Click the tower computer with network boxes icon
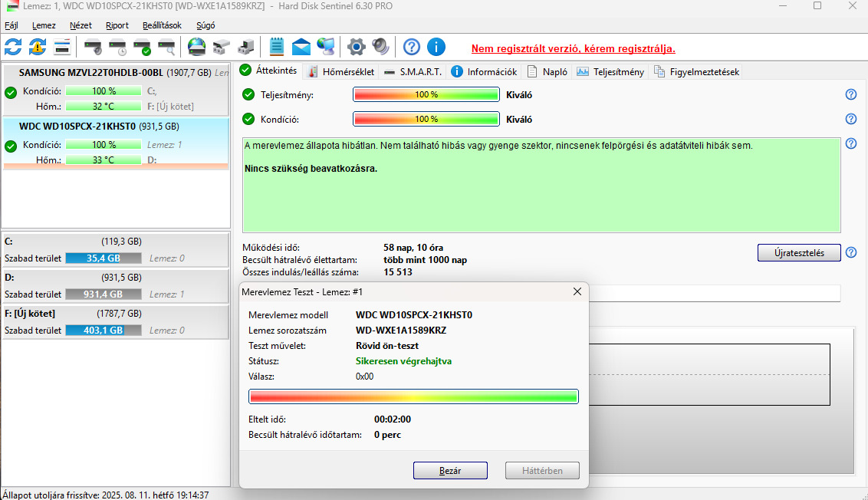The width and height of the screenshot is (868, 500). tap(246, 47)
